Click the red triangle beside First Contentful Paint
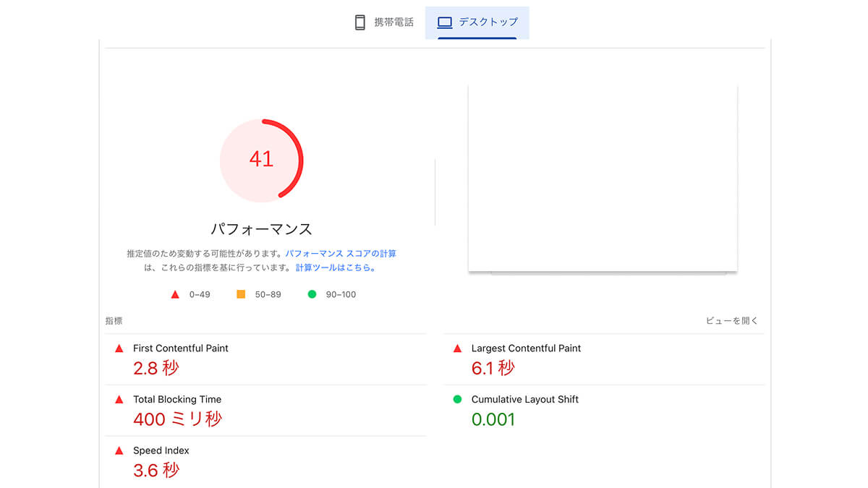The height and width of the screenshot is (488, 868). 119,348
